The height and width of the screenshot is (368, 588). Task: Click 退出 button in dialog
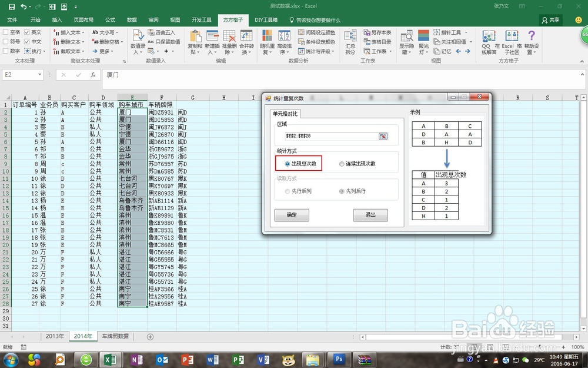[370, 215]
